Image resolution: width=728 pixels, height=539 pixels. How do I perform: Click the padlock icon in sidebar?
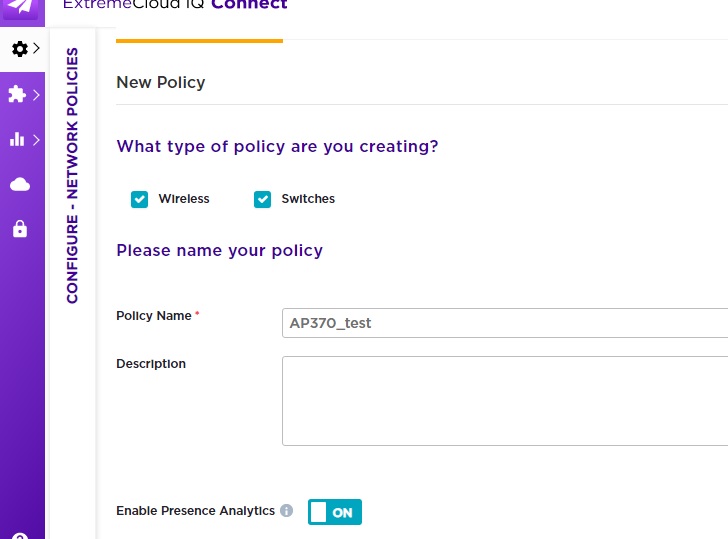[20, 229]
